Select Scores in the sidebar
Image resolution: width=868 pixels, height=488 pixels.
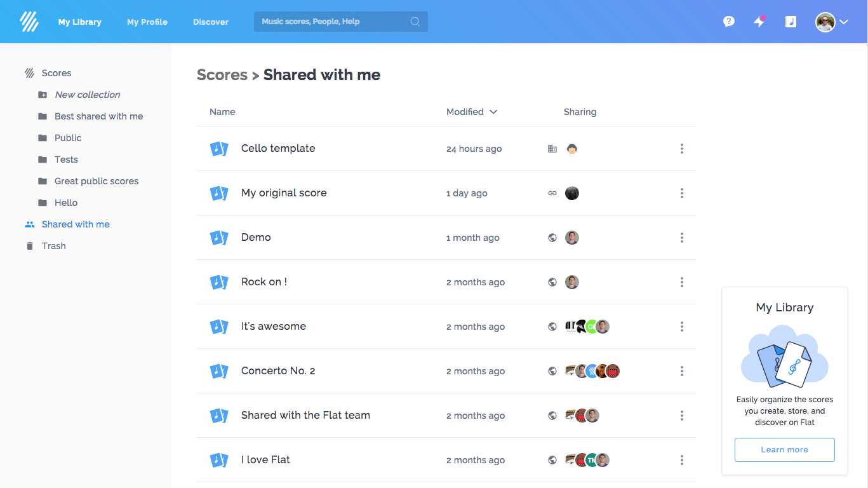tap(57, 73)
